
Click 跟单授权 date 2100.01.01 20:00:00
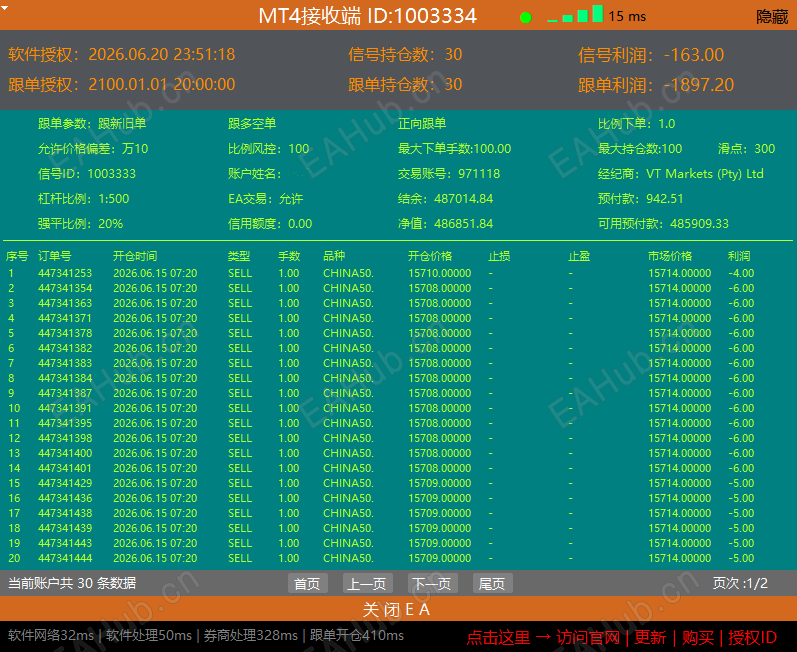[x=162, y=84]
